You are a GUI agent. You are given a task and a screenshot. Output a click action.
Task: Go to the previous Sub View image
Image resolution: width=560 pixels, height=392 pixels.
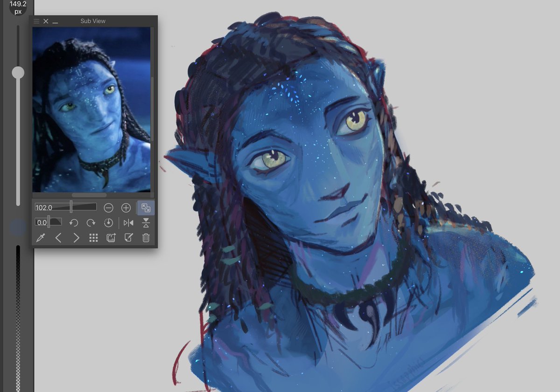point(58,238)
